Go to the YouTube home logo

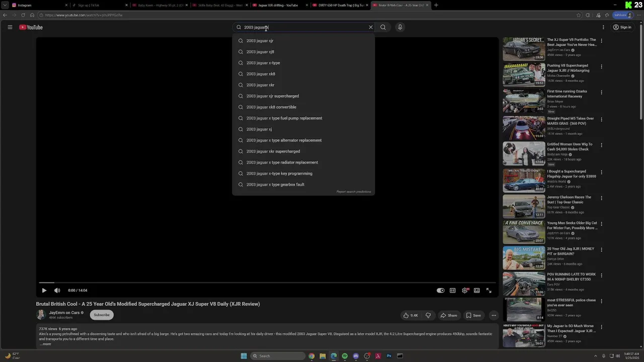tap(31, 27)
